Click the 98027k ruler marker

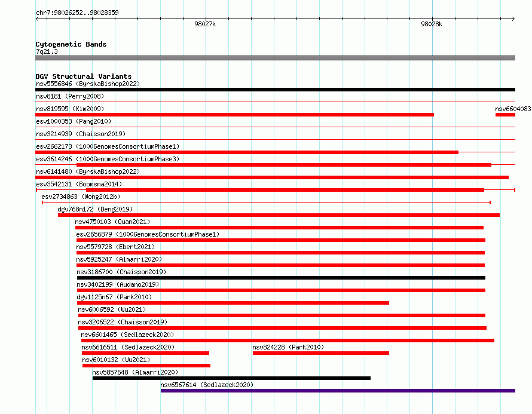[205, 24]
